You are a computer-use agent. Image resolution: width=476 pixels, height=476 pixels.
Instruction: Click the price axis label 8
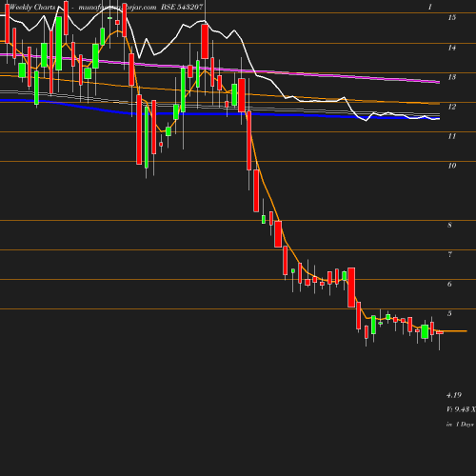[449, 225]
